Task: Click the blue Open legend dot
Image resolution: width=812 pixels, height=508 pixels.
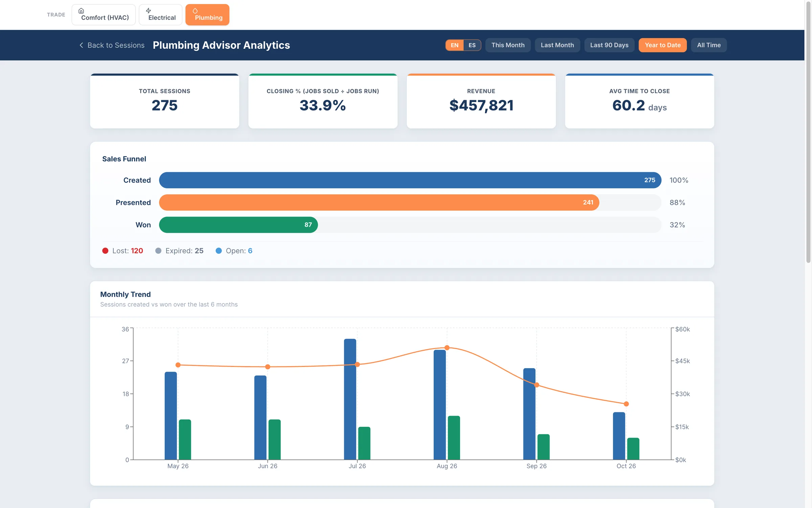Action: click(x=219, y=251)
